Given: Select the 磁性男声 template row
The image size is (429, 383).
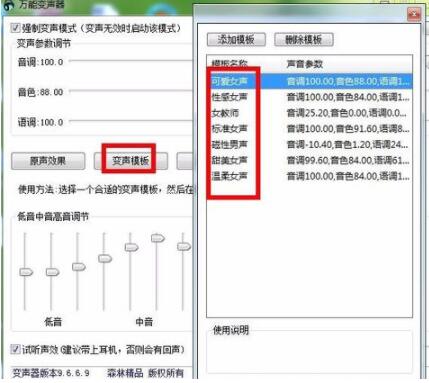Looking at the screenshot, I should pyautogui.click(x=309, y=145).
